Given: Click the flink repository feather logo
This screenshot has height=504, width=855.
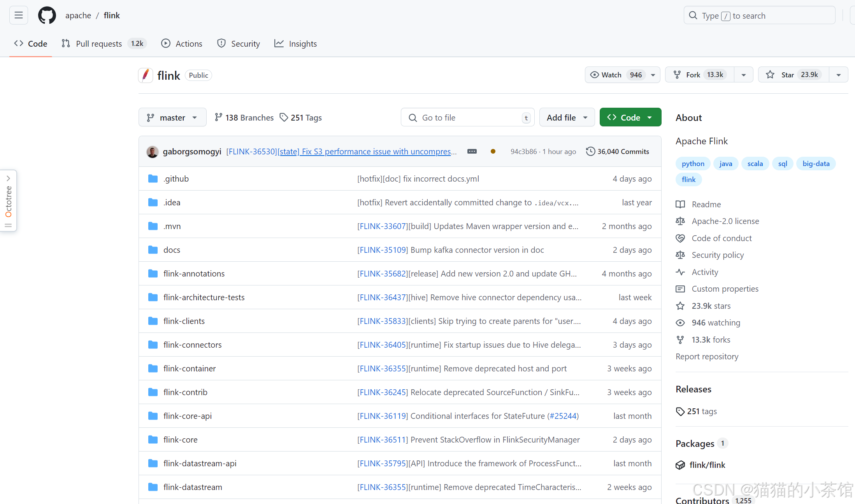Looking at the screenshot, I should coord(146,75).
